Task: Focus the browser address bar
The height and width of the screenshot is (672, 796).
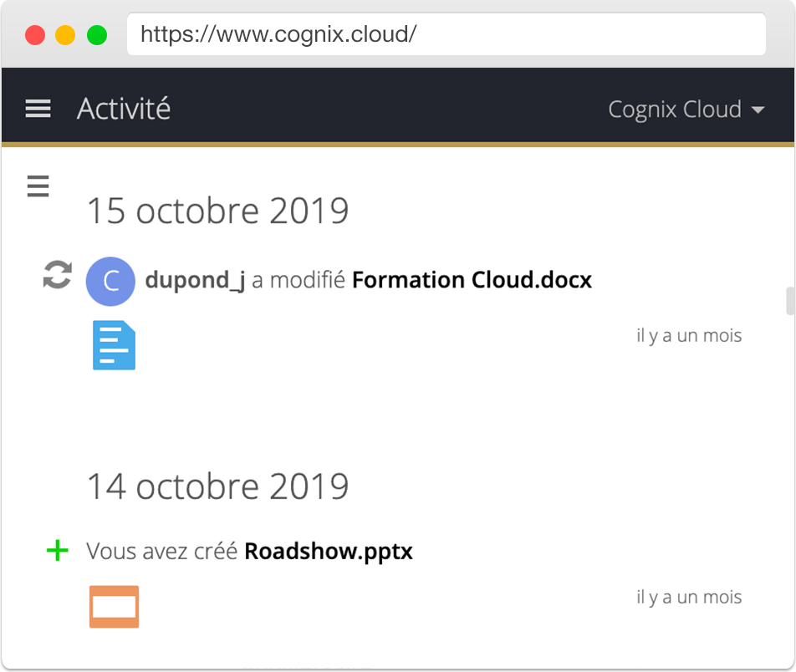Action: [x=446, y=34]
